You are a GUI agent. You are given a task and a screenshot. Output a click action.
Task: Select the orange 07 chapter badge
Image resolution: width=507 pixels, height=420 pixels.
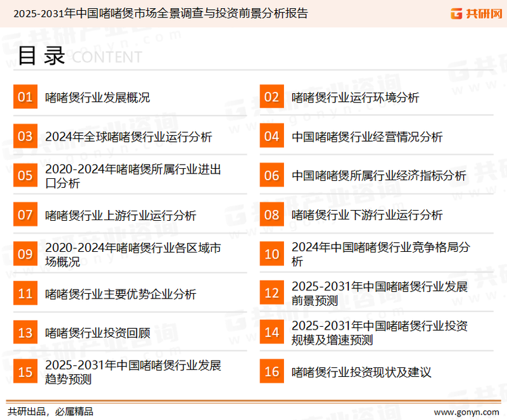tap(25, 215)
